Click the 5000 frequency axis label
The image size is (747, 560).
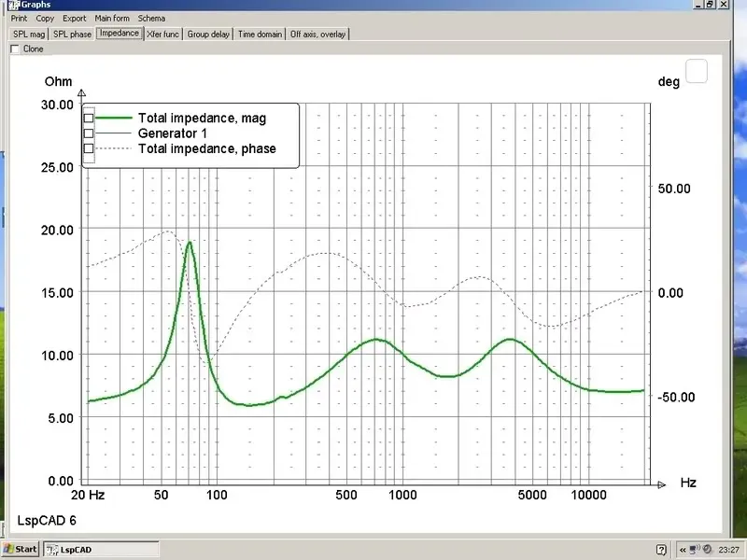tap(532, 495)
